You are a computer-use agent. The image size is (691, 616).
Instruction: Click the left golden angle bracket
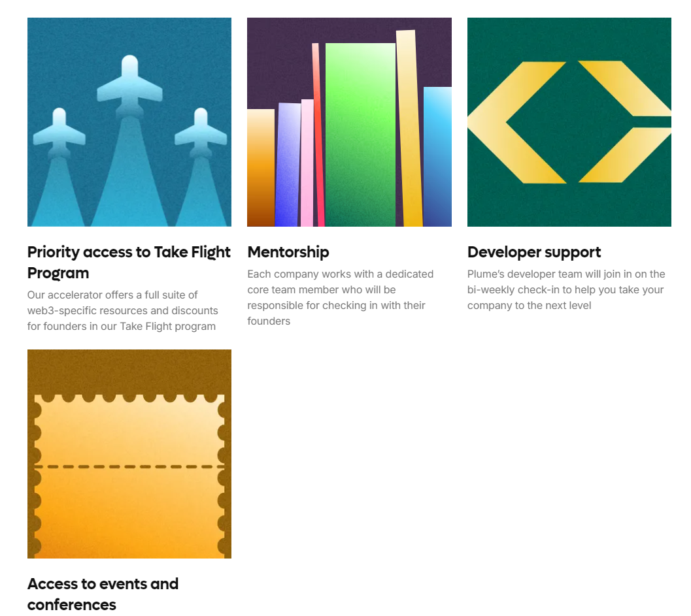pyautogui.click(x=516, y=122)
